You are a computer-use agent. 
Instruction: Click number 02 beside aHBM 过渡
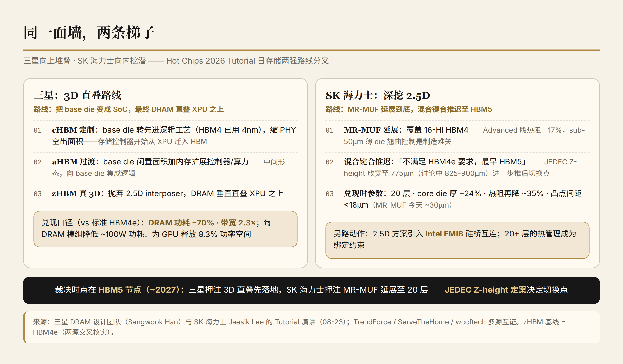[38, 162]
